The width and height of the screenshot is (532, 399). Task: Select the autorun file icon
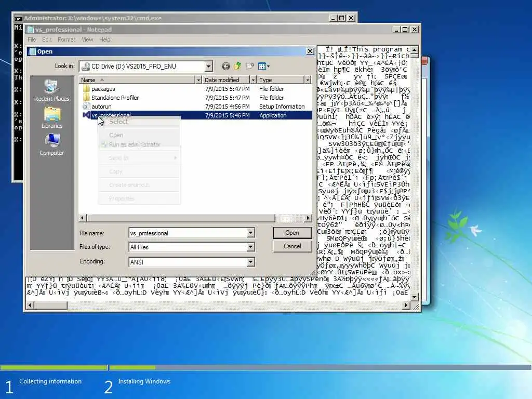tap(86, 107)
